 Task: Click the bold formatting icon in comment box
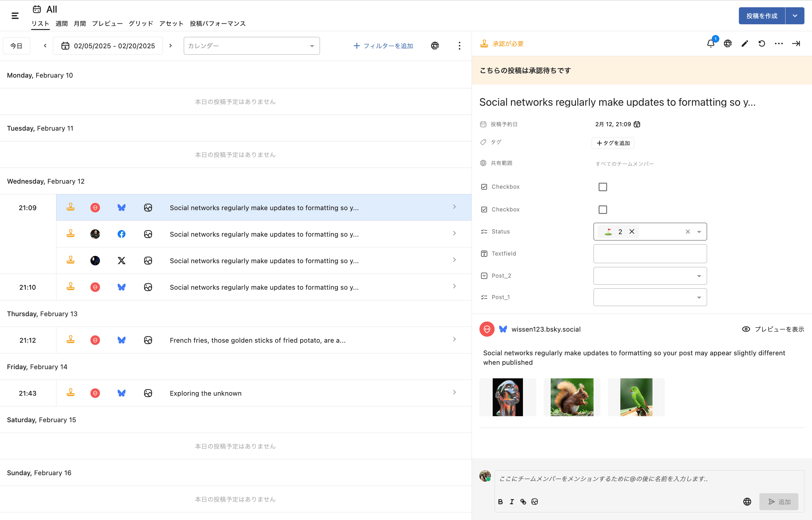(500, 501)
